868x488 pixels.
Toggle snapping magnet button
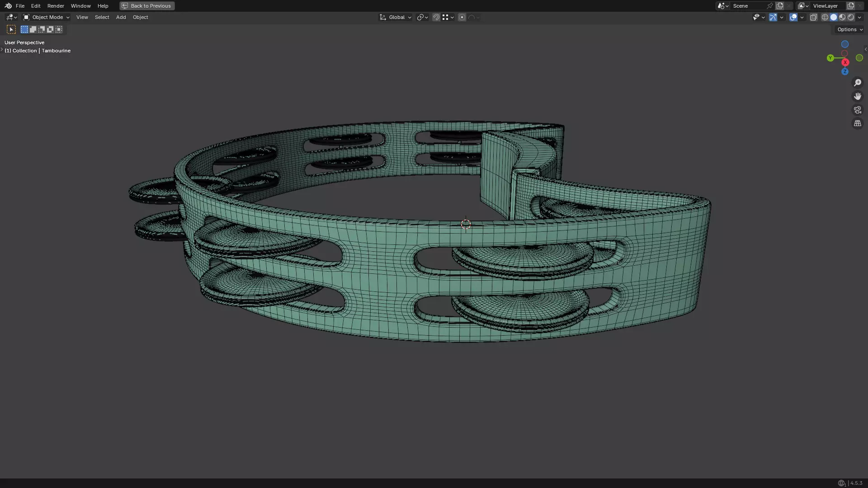(436, 17)
